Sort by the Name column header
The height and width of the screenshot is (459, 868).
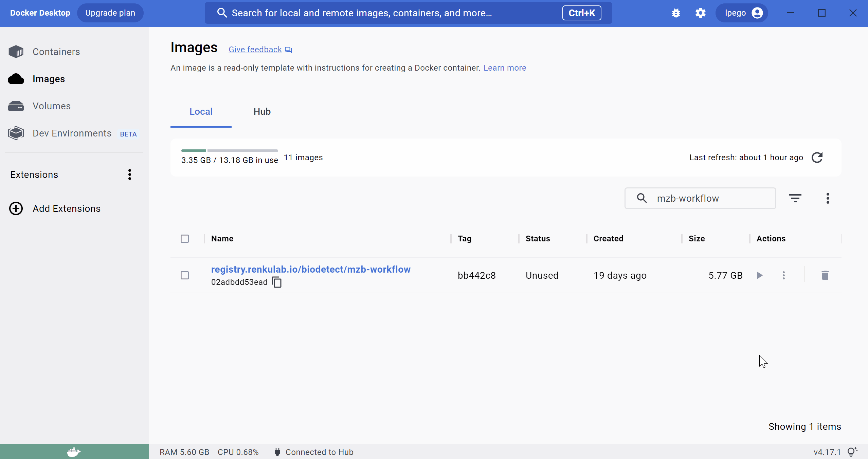click(x=222, y=239)
